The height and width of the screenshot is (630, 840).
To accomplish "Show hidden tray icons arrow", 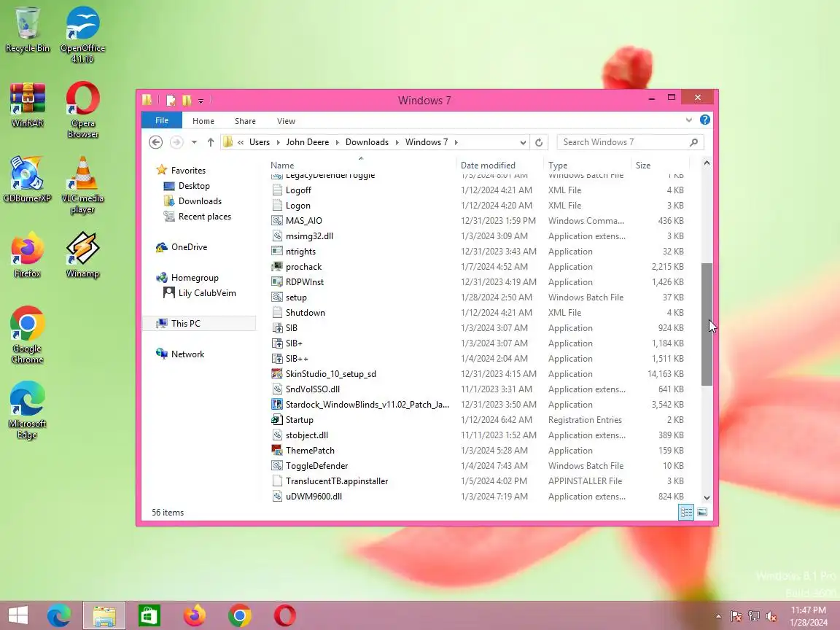I will coord(718,616).
